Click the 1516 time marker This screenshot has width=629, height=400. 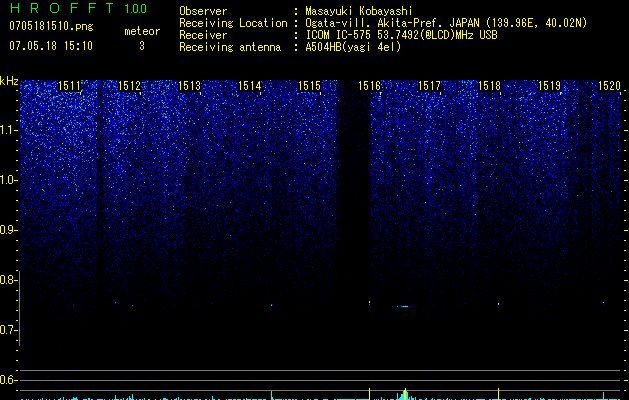click(x=369, y=86)
